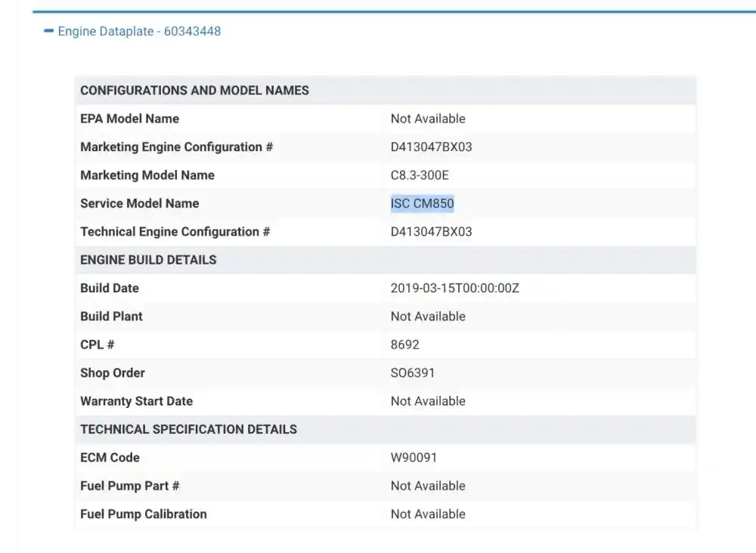Click Not Available in Fuel Pump Calibration row

tap(428, 514)
